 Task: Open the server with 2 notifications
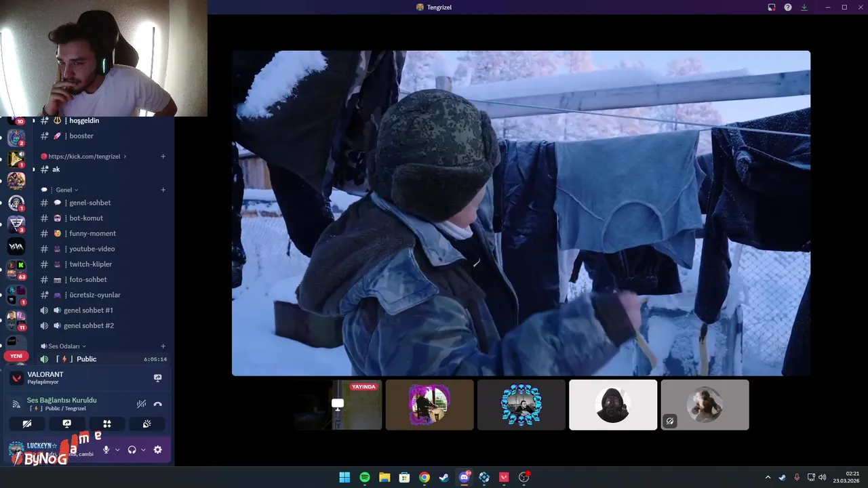[x=16, y=138]
